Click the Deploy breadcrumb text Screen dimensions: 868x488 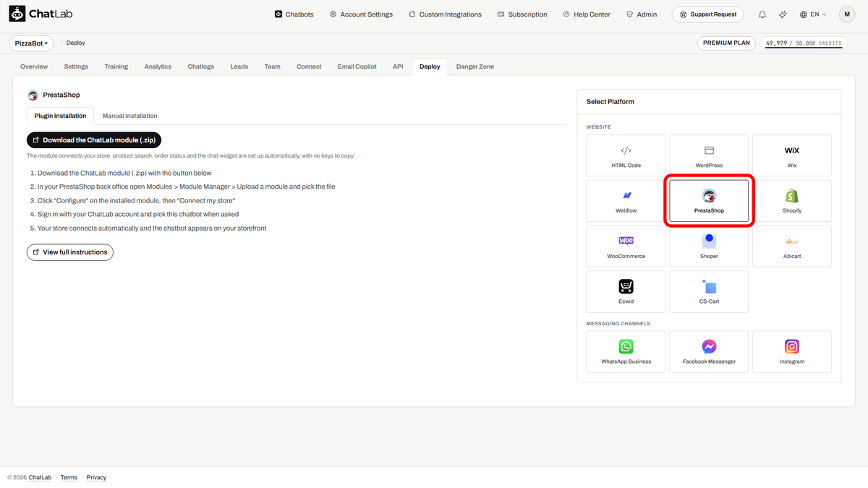point(76,43)
